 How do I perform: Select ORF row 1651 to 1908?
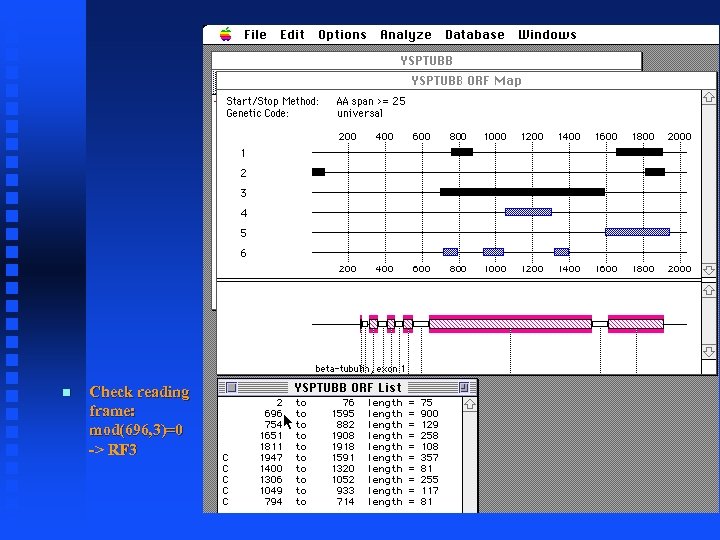tap(340, 436)
